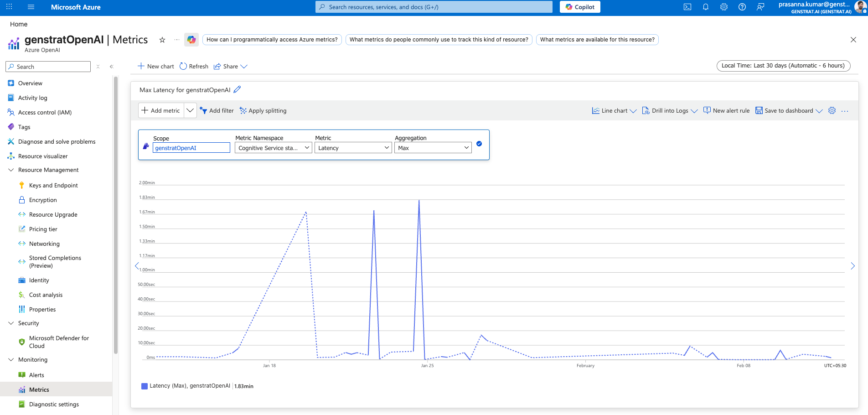Show the next time range arrow
868x415 pixels.
click(x=852, y=265)
